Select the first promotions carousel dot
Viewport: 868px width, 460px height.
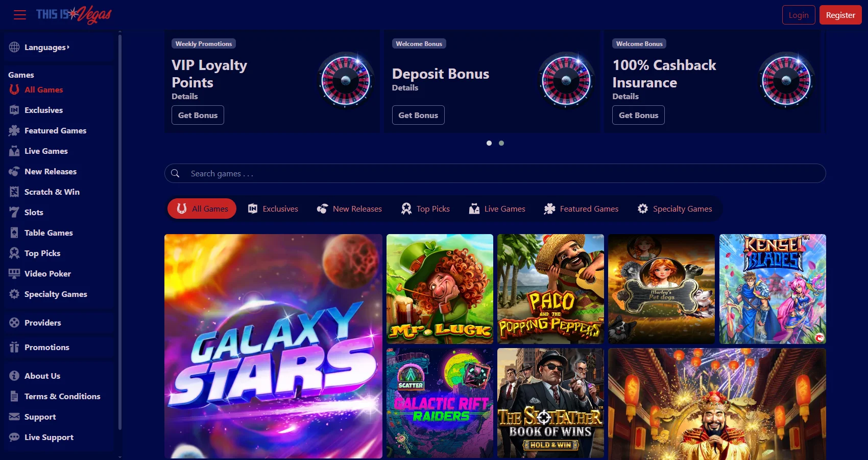[489, 143]
